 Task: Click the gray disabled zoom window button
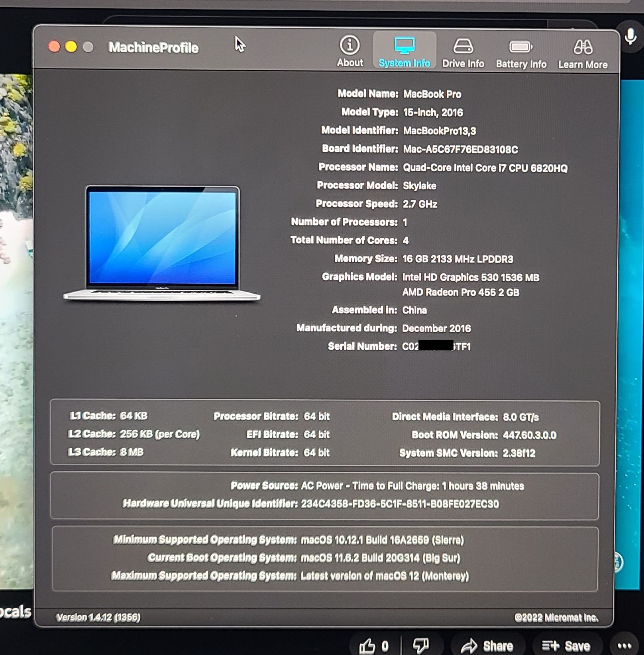(x=88, y=47)
